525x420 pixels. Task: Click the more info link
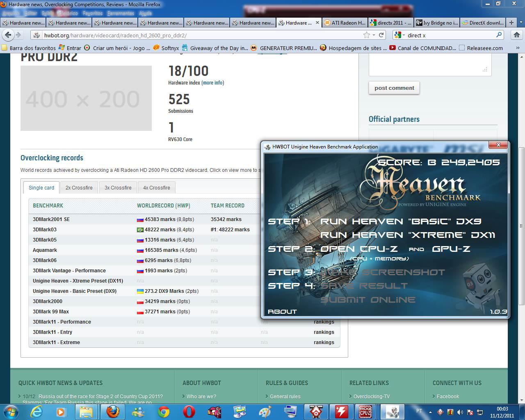tap(213, 82)
